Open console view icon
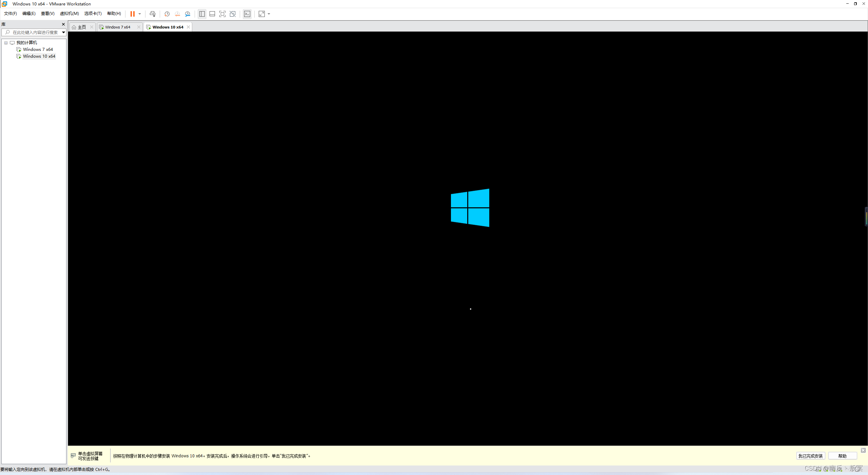The width and height of the screenshot is (868, 475). [247, 14]
